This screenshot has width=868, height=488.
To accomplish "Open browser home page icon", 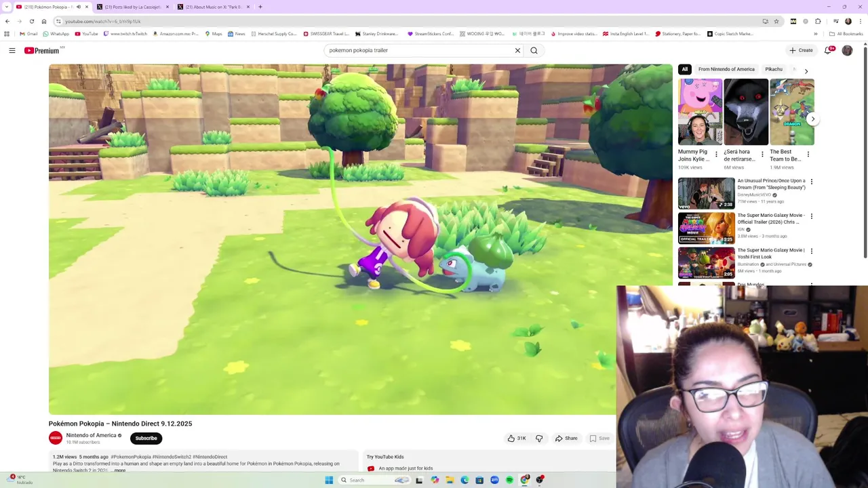I will (x=44, y=22).
